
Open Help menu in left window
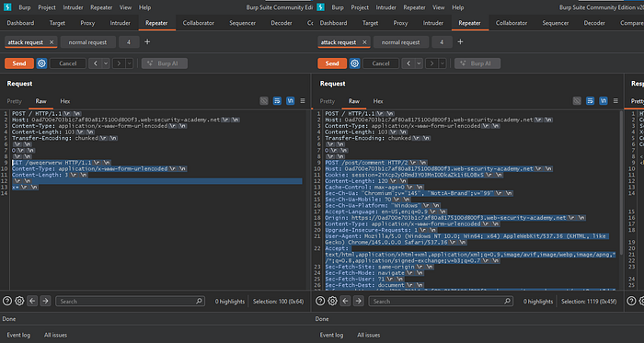click(144, 7)
